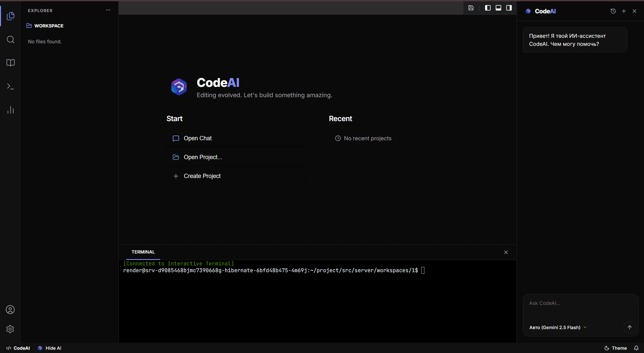
Task: Click the 'Recent' heading
Action: point(340,119)
